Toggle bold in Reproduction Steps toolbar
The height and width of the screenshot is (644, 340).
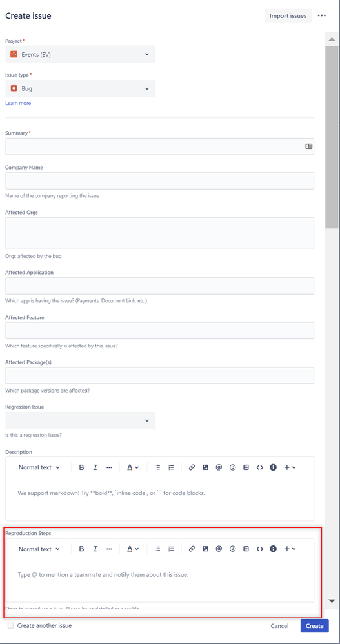(x=81, y=549)
